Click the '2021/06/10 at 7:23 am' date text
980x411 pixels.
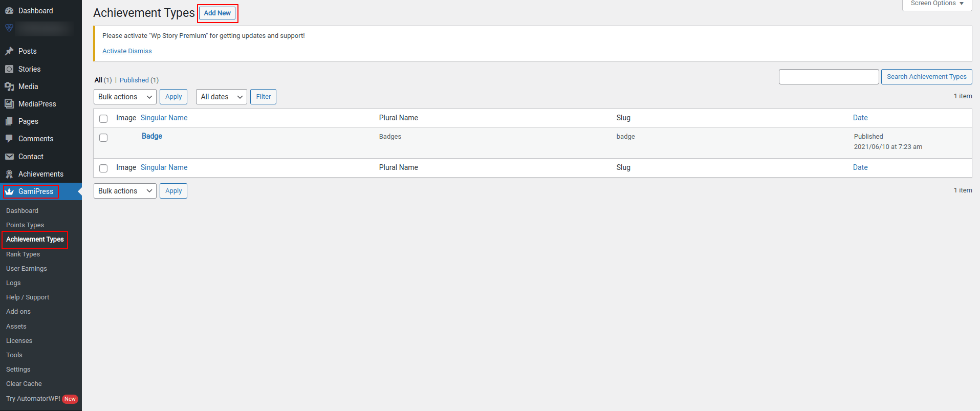tap(888, 147)
